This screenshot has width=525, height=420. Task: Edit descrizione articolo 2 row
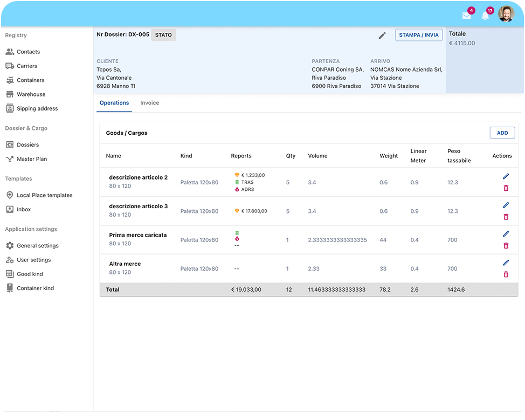point(506,176)
